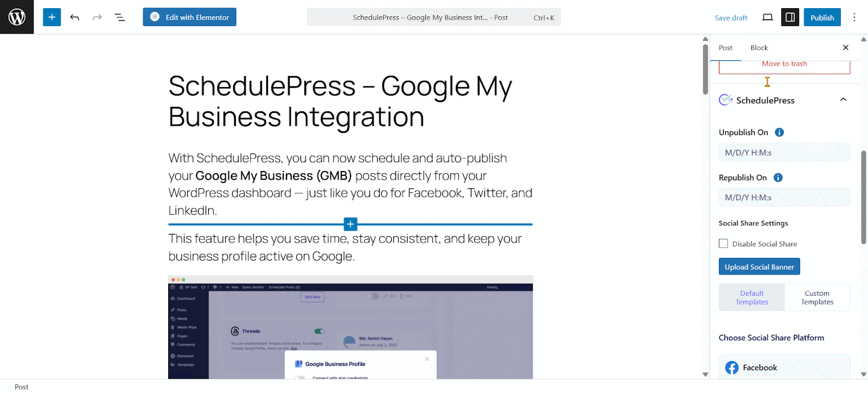Open the preview device view icon
The width and height of the screenshot is (868, 393).
pyautogui.click(x=767, y=17)
